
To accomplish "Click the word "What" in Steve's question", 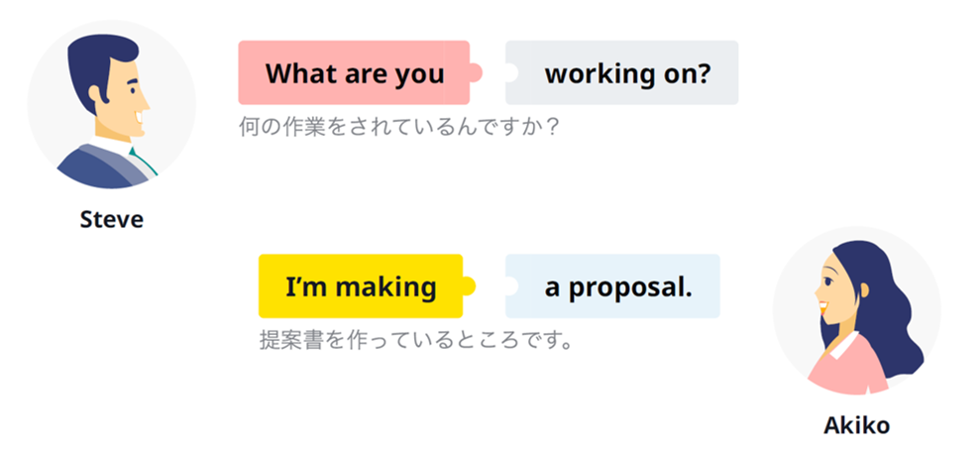I will (x=297, y=73).
